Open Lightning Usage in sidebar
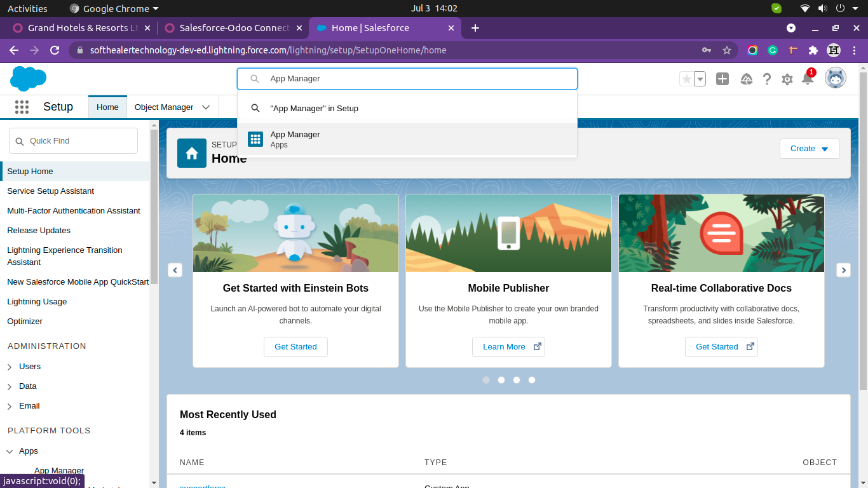 37,302
